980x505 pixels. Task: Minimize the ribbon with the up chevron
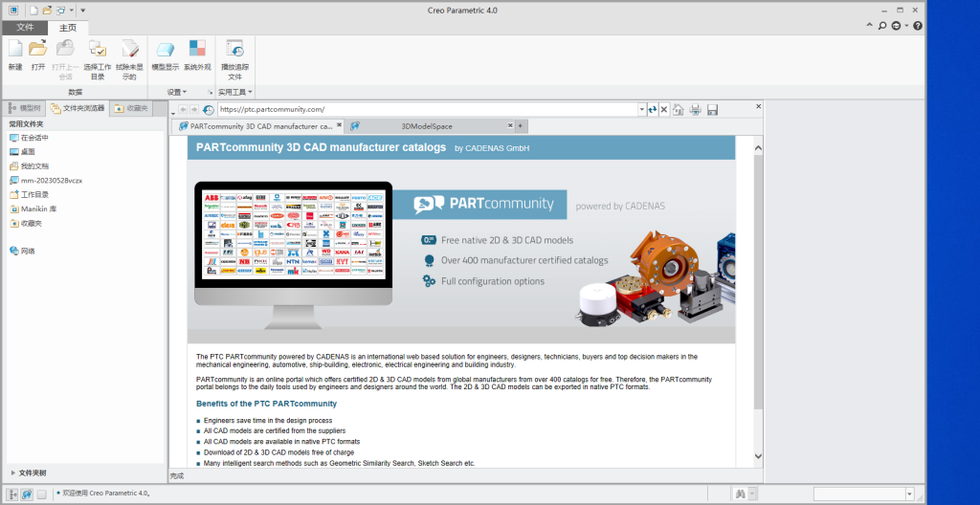click(x=869, y=26)
